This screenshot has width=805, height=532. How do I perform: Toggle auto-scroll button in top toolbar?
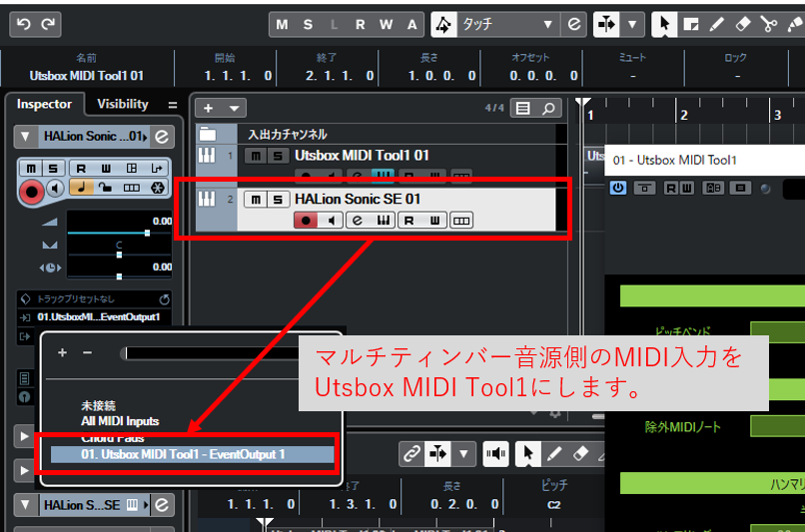pyautogui.click(x=606, y=24)
